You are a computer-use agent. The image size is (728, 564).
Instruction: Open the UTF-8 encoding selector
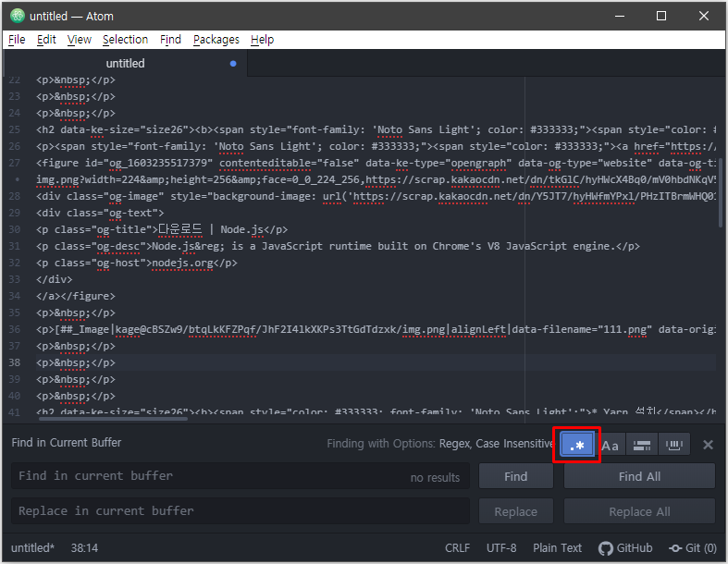pos(501,548)
